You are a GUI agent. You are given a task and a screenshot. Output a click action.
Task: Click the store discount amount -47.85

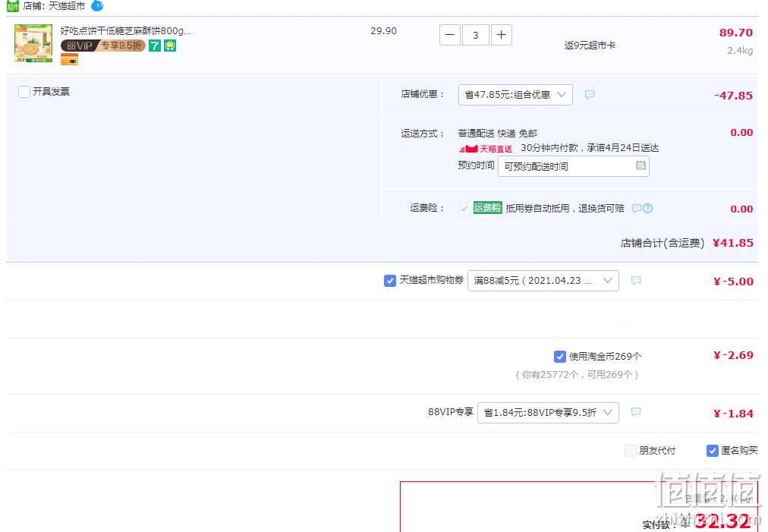(x=733, y=96)
